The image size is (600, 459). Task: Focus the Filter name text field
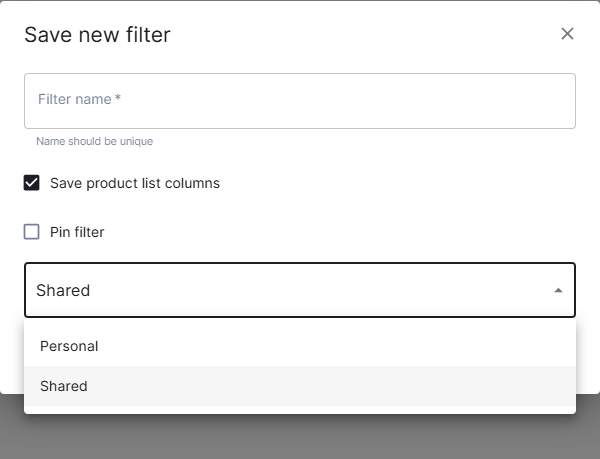300,100
